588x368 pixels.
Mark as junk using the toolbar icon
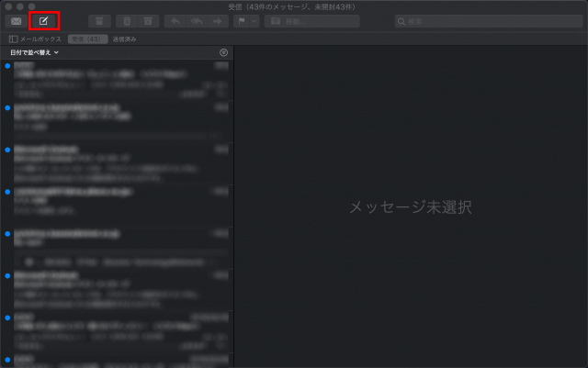click(149, 20)
